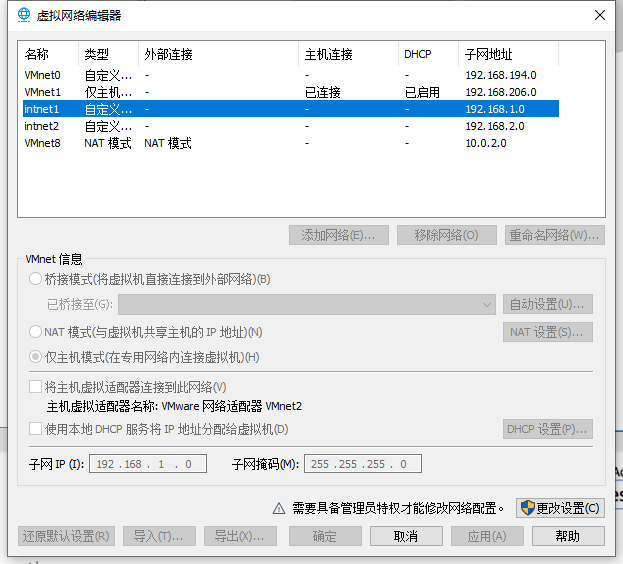Image resolution: width=623 pixels, height=564 pixels.
Task: Open the 已桥接至 dropdown list
Action: 307,305
